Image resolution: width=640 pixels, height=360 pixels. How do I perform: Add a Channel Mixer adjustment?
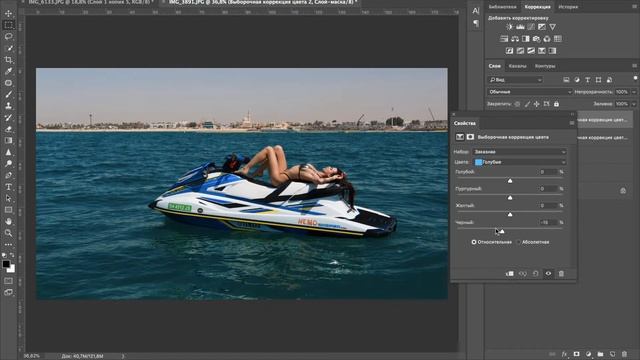pos(547,39)
